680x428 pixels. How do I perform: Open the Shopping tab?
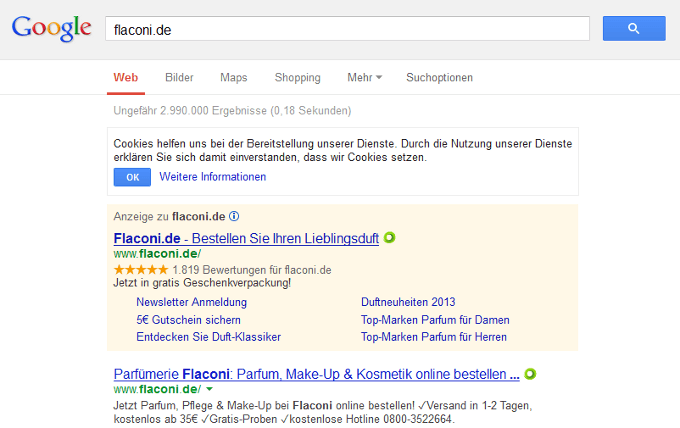coord(298,78)
